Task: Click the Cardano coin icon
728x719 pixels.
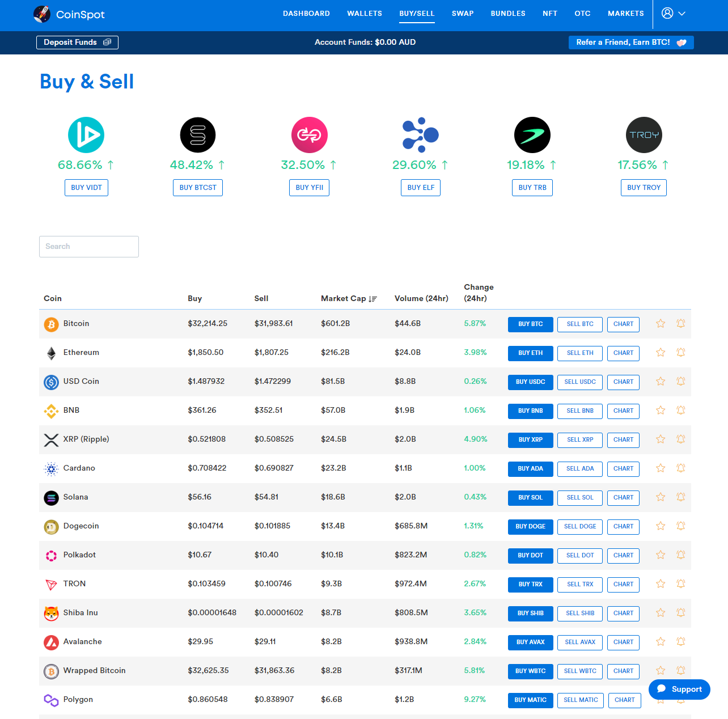Action: click(51, 469)
